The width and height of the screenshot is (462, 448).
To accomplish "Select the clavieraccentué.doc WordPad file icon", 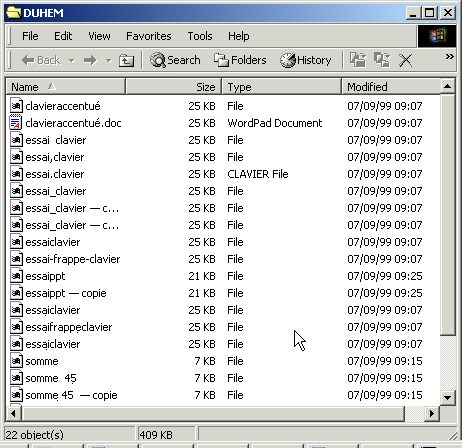I will pos(16,123).
